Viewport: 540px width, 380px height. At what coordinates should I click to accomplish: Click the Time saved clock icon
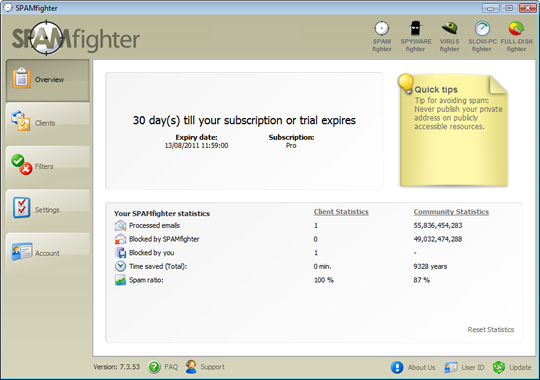coord(120,266)
